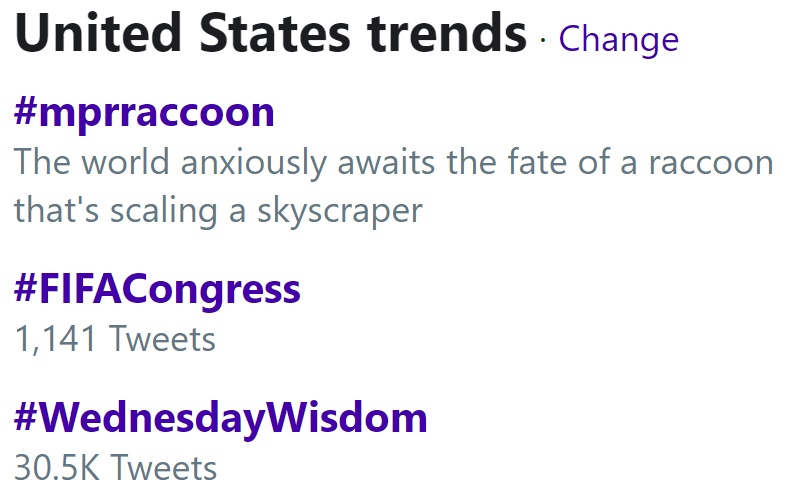
Task: Show tweets tagged WednesdayWisdom
Action: coord(221,419)
